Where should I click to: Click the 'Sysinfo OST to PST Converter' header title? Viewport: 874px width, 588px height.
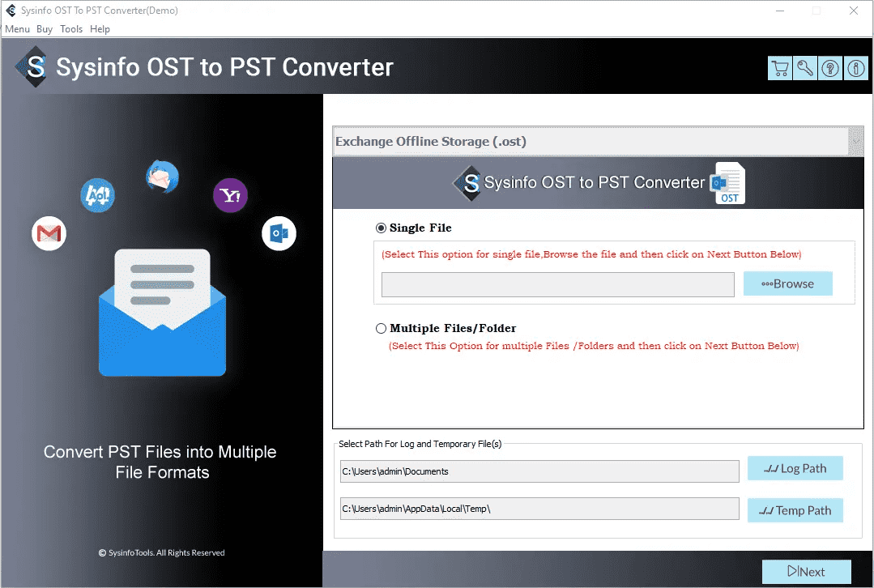[224, 67]
